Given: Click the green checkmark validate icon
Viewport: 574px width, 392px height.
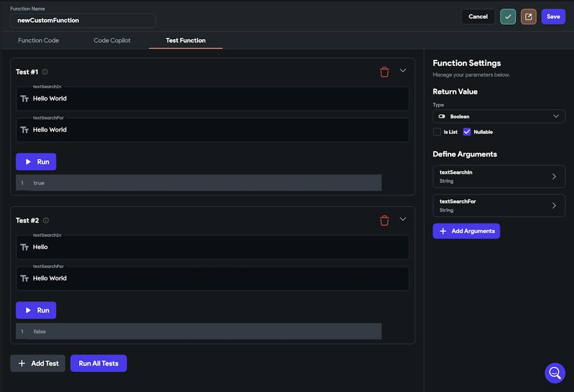Looking at the screenshot, I should 508,17.
